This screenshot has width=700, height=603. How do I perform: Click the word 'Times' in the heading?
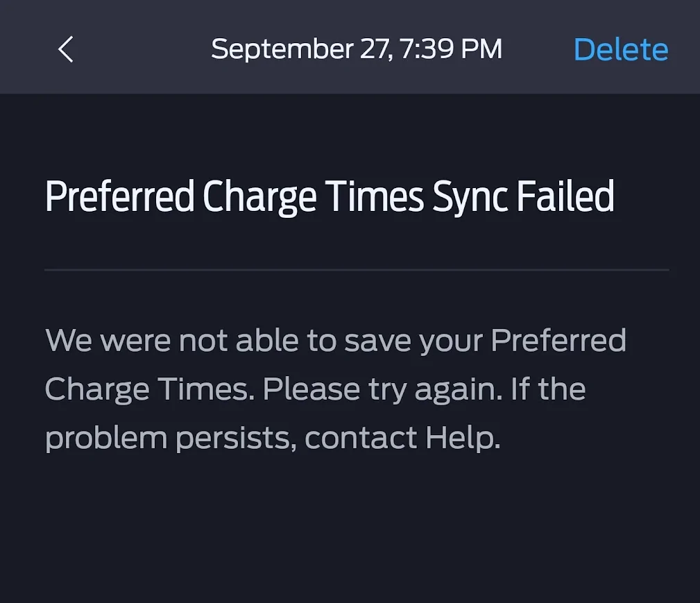click(x=375, y=197)
